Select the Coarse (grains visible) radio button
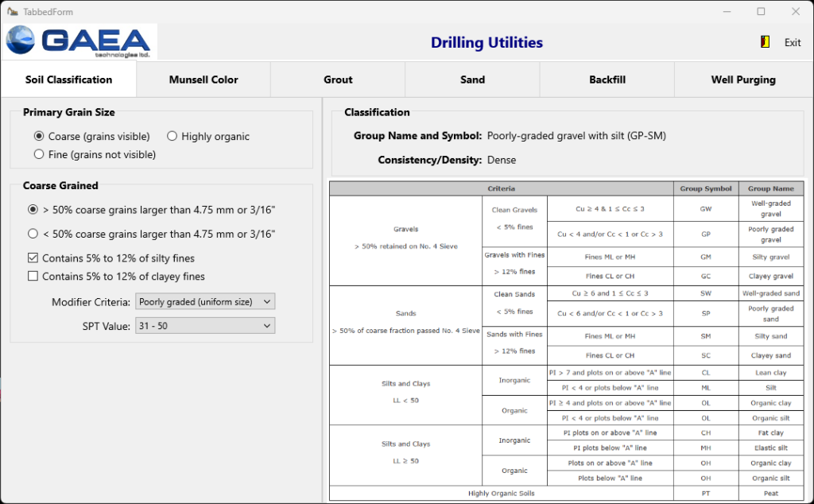This screenshot has width=814, height=504. (39, 137)
